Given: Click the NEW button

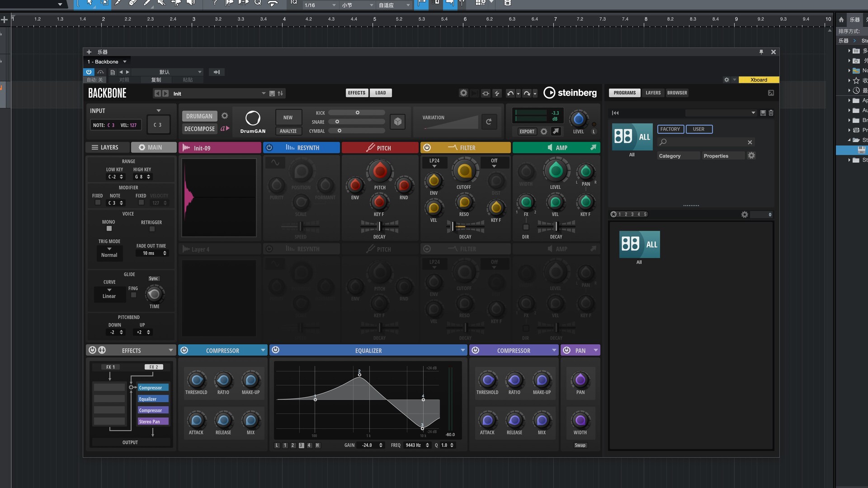Looking at the screenshot, I should tap(288, 117).
